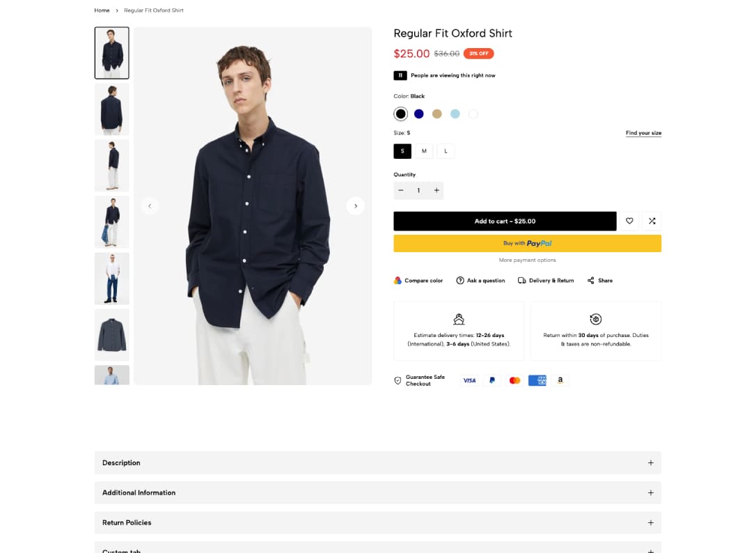Image resolution: width=756 pixels, height=553 pixels.
Task: Increase quantity with plus button
Action: click(x=436, y=191)
